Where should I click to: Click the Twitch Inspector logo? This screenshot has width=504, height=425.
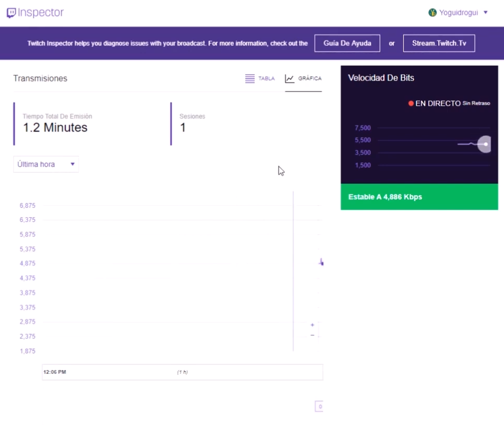[35, 13]
